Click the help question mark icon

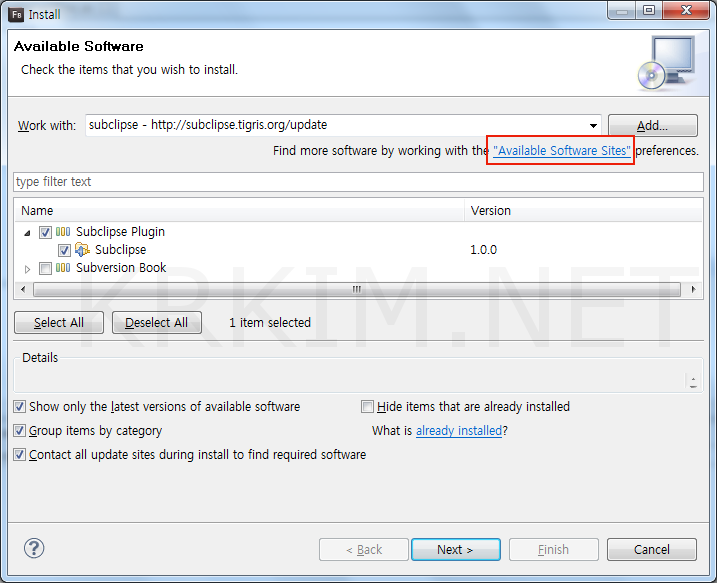[x=34, y=548]
